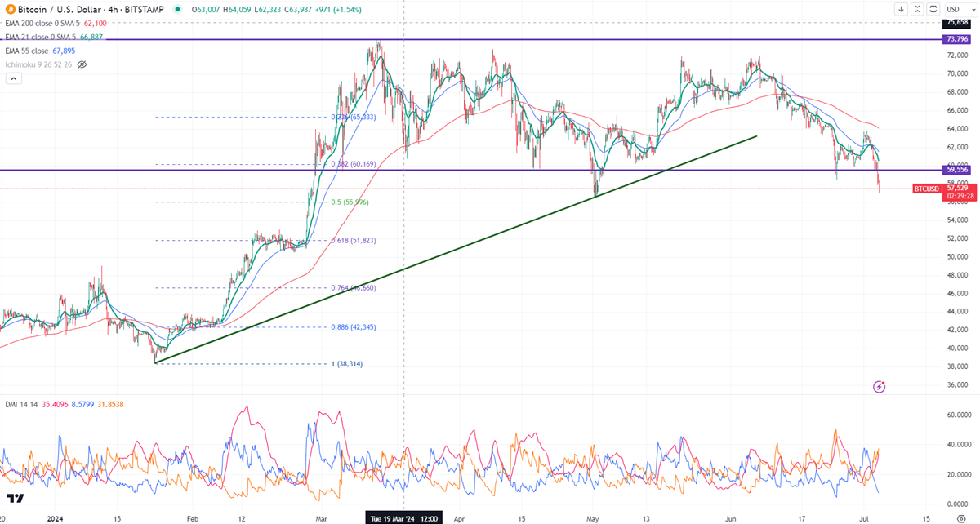Image resolution: width=980 pixels, height=524 pixels.
Task: Select the DMI 14 14 indicator legend
Action: pos(20,404)
